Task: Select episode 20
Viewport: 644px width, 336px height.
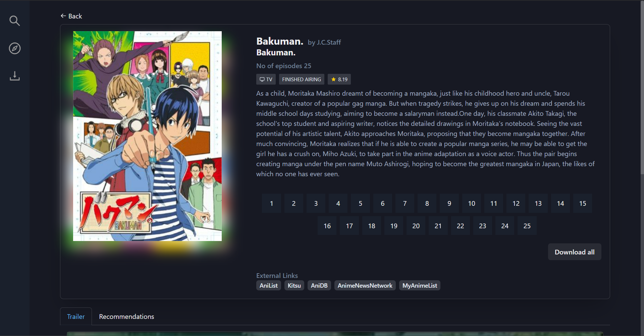Action: pos(416,226)
